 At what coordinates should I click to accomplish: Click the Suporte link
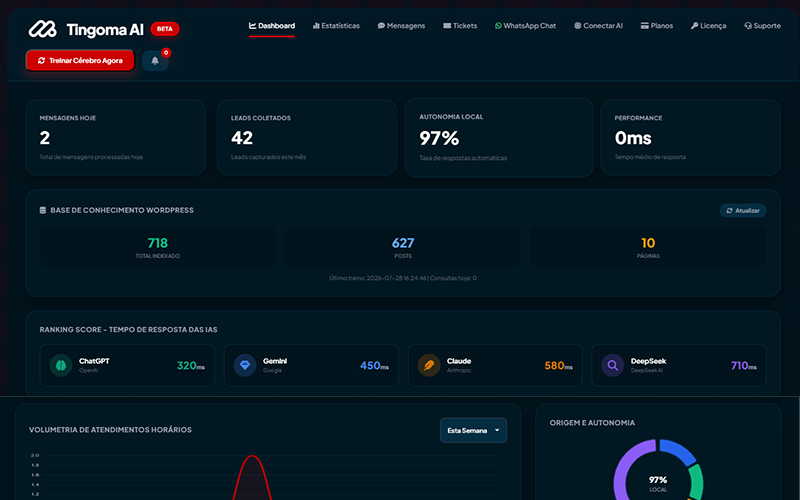(762, 26)
